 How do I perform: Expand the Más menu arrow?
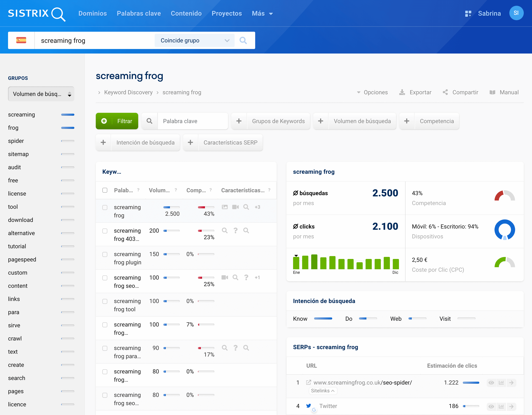(271, 14)
